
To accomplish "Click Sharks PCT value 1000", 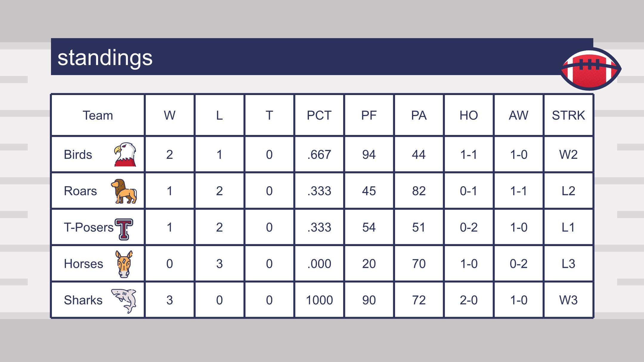I will 319,300.
